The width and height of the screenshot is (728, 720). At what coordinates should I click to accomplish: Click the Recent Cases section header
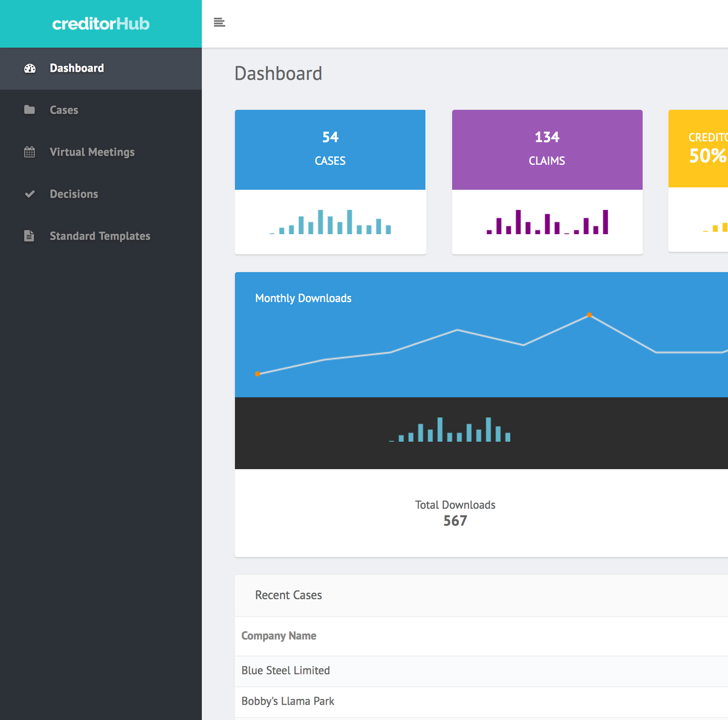[288, 595]
